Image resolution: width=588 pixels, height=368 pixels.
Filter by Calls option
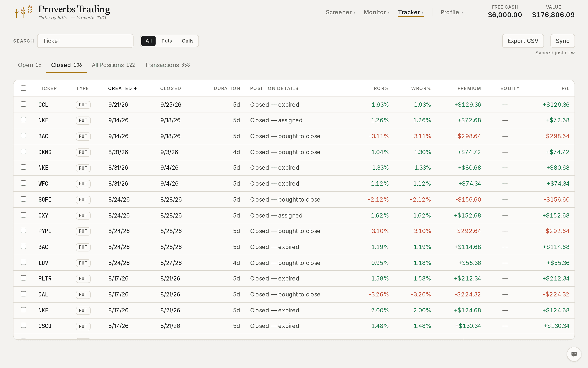pos(188,41)
